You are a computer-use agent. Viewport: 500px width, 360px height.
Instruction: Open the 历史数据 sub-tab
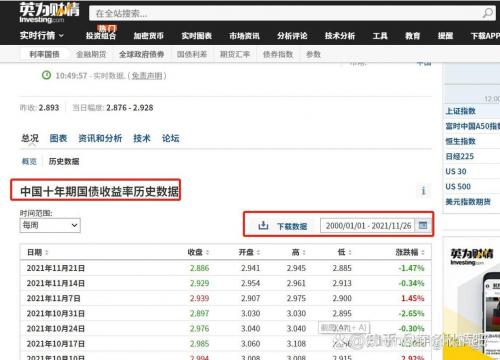64,162
